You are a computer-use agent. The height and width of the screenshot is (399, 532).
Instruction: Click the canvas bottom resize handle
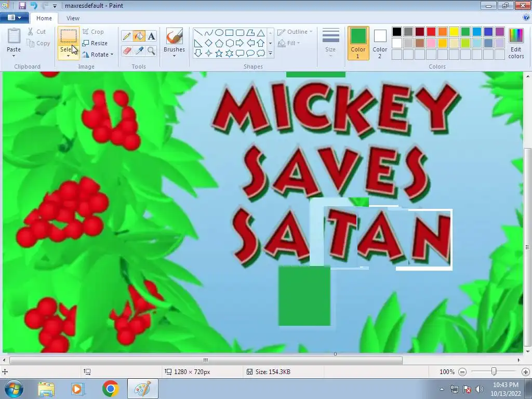pyautogui.click(x=335, y=354)
